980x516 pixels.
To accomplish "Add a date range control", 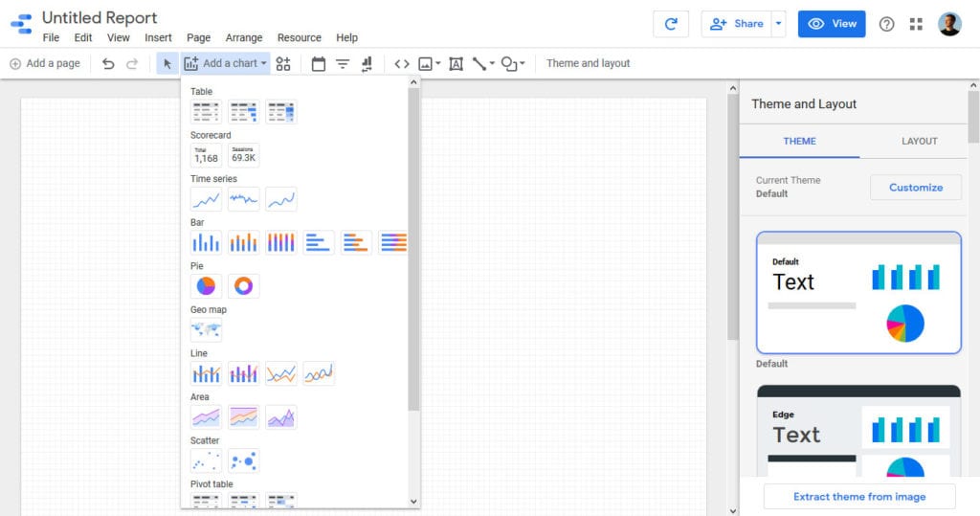I will click(x=318, y=63).
